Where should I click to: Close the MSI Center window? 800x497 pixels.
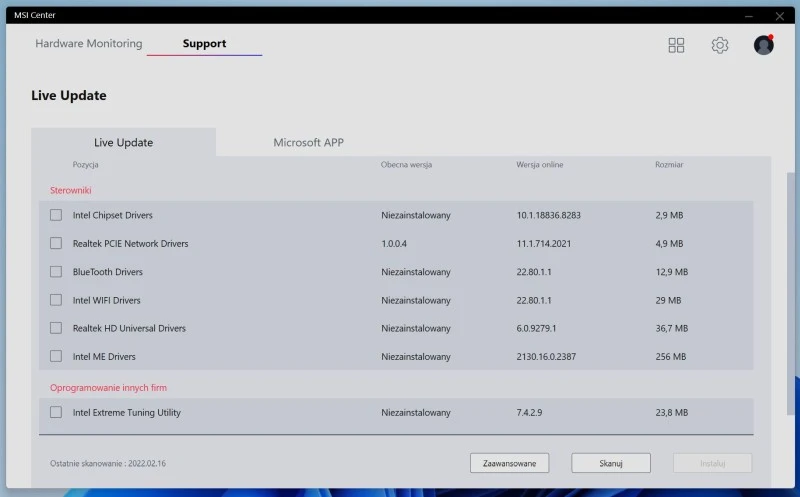coord(780,15)
